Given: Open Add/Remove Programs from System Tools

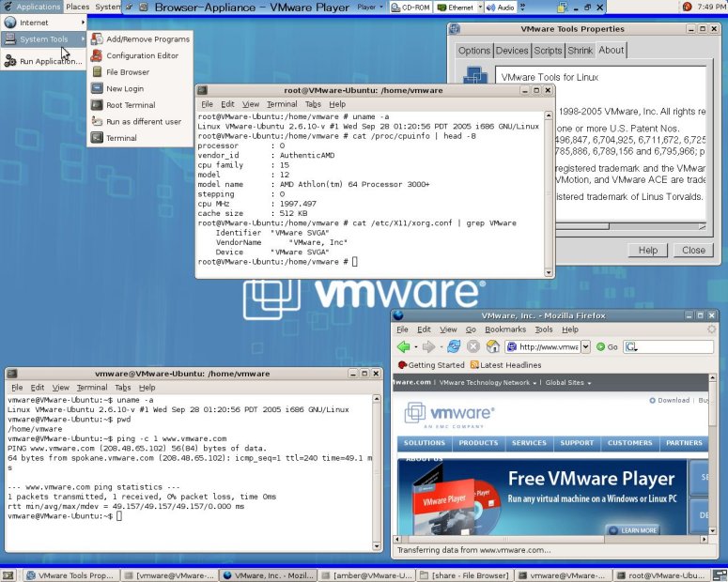Looking at the screenshot, I should click(x=140, y=39).
